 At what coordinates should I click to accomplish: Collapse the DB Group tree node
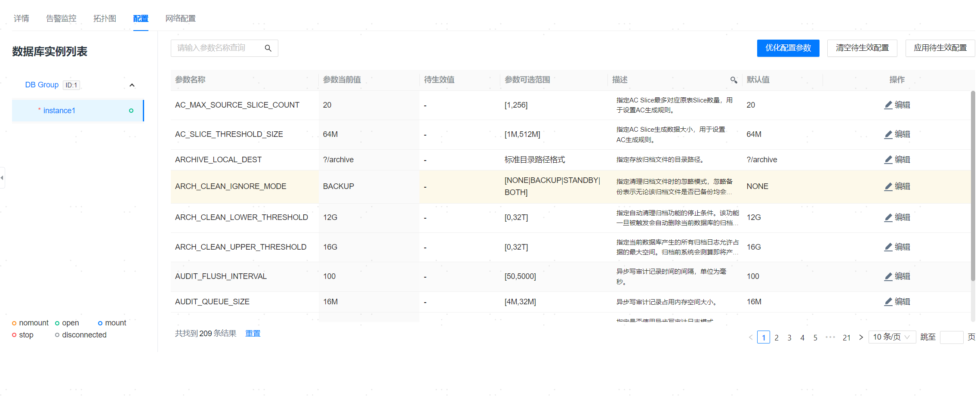(x=132, y=85)
